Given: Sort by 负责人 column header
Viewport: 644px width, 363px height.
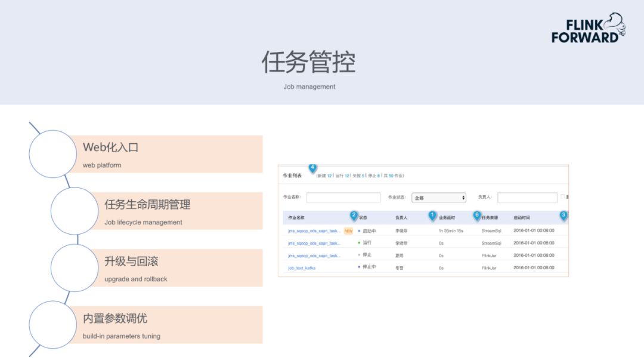Looking at the screenshot, I should click(x=401, y=217).
